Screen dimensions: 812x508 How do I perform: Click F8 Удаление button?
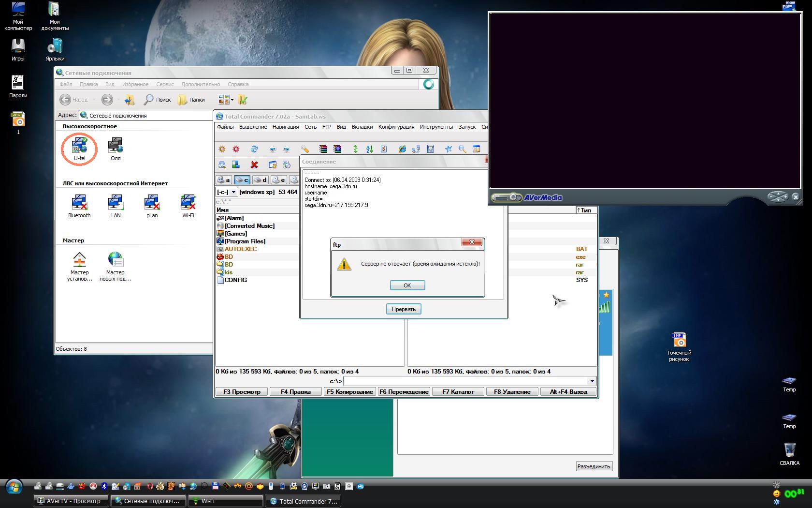(x=512, y=392)
